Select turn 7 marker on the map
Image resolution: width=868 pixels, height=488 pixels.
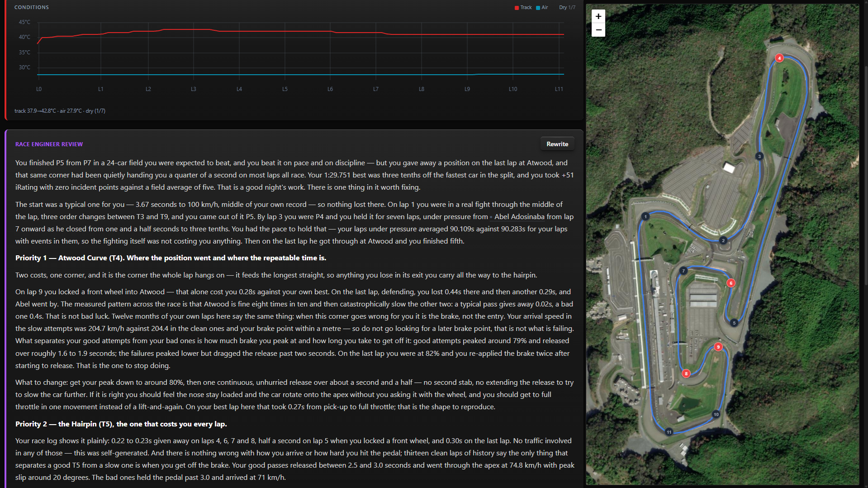683,271
